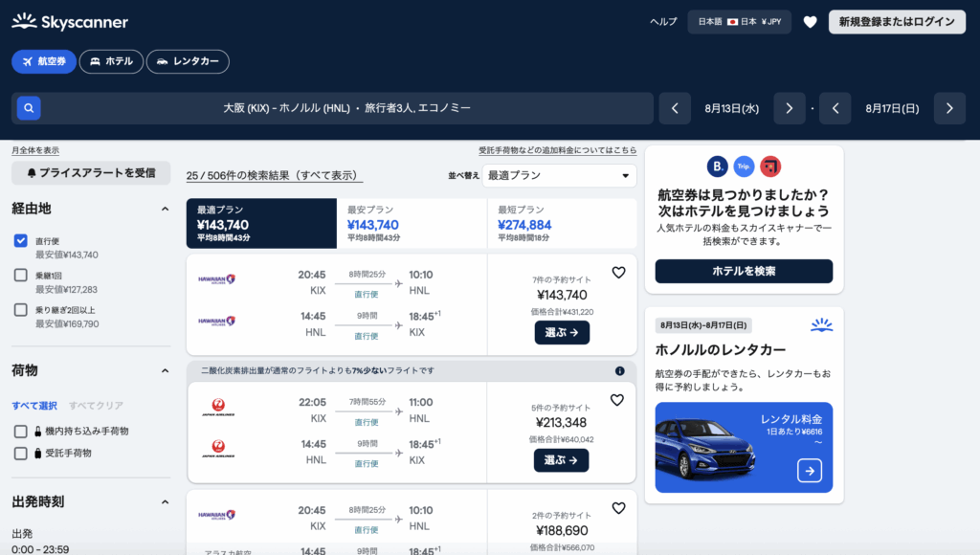This screenshot has width=980, height=555.
Task: Check the 乗継1回 one-stop checkbox
Action: (x=21, y=275)
